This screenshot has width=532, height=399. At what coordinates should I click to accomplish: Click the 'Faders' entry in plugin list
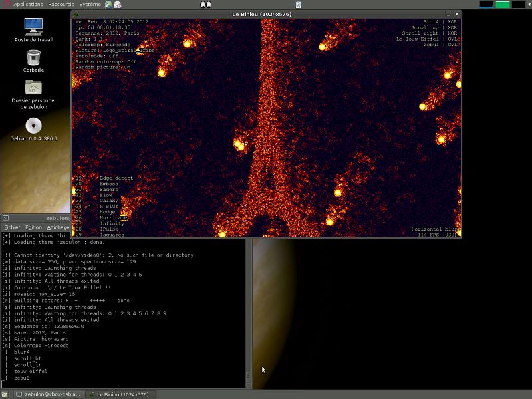click(108, 190)
